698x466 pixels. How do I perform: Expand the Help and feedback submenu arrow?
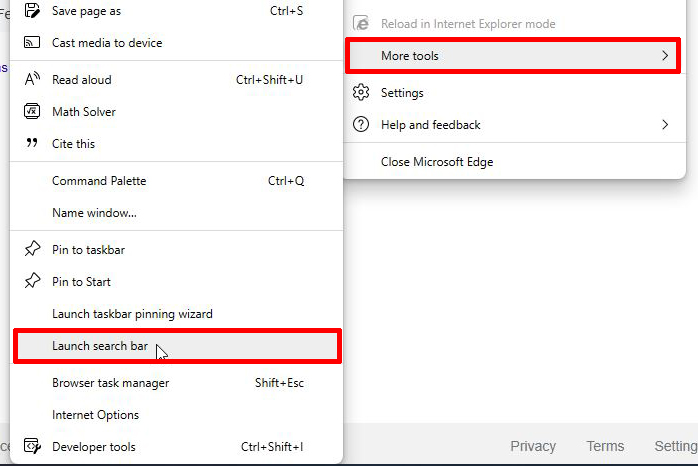pos(665,125)
